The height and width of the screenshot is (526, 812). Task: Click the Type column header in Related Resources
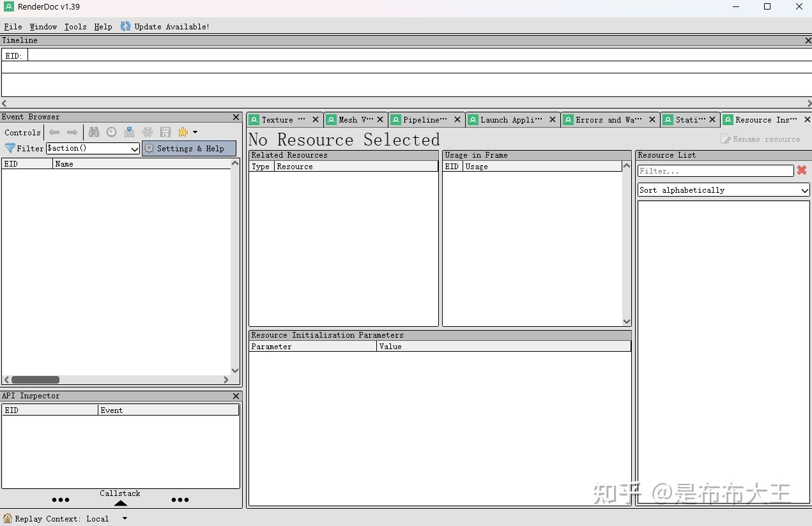click(x=262, y=167)
